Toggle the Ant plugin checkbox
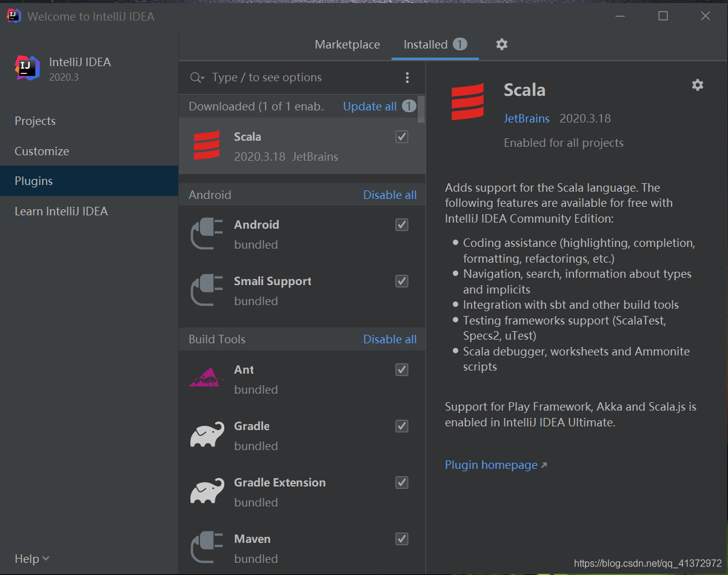This screenshot has height=575, width=728. 402,369
